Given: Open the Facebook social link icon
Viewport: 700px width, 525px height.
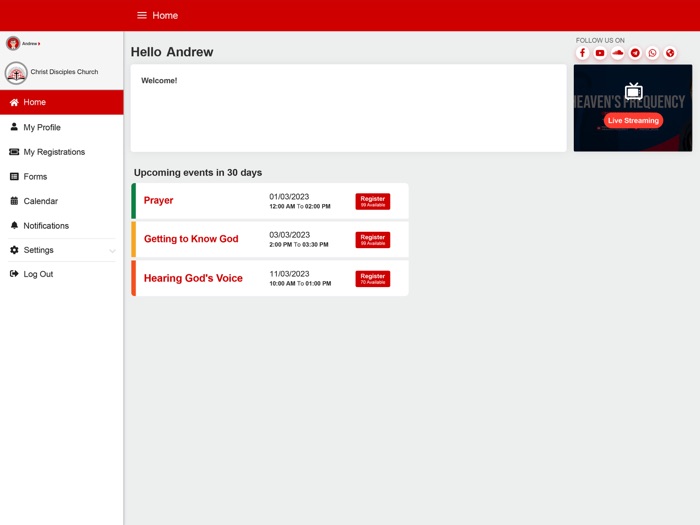Looking at the screenshot, I should (x=583, y=53).
